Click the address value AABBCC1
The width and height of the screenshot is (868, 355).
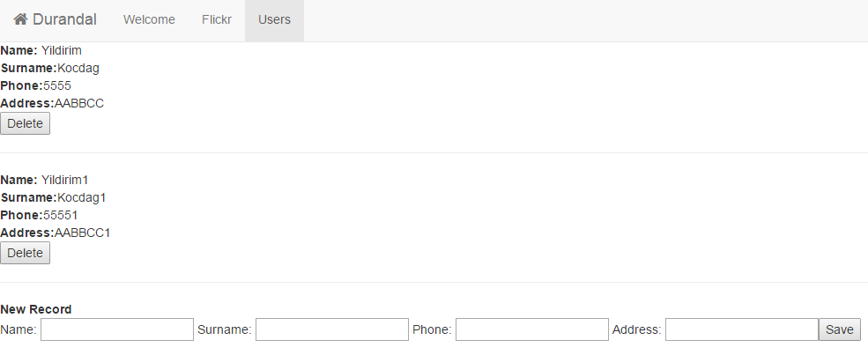click(83, 233)
